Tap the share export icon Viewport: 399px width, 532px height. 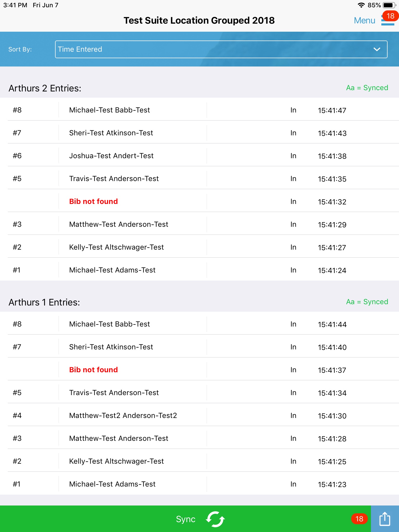385,519
